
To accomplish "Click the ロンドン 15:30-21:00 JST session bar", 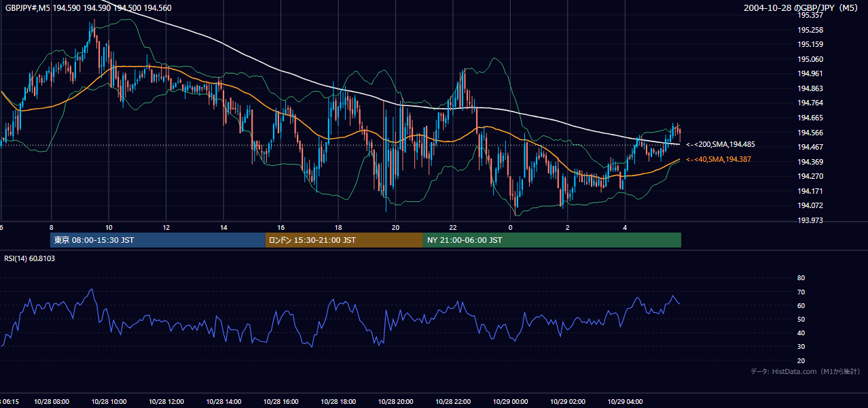I will (344, 240).
